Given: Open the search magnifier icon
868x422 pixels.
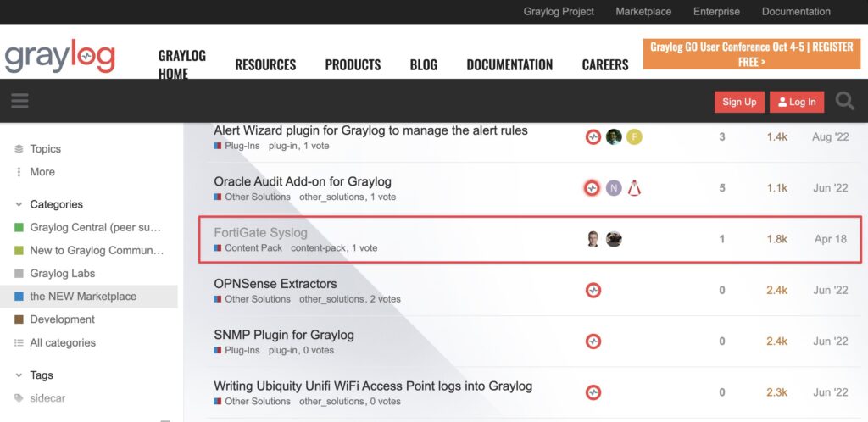Looking at the screenshot, I should coord(845,101).
